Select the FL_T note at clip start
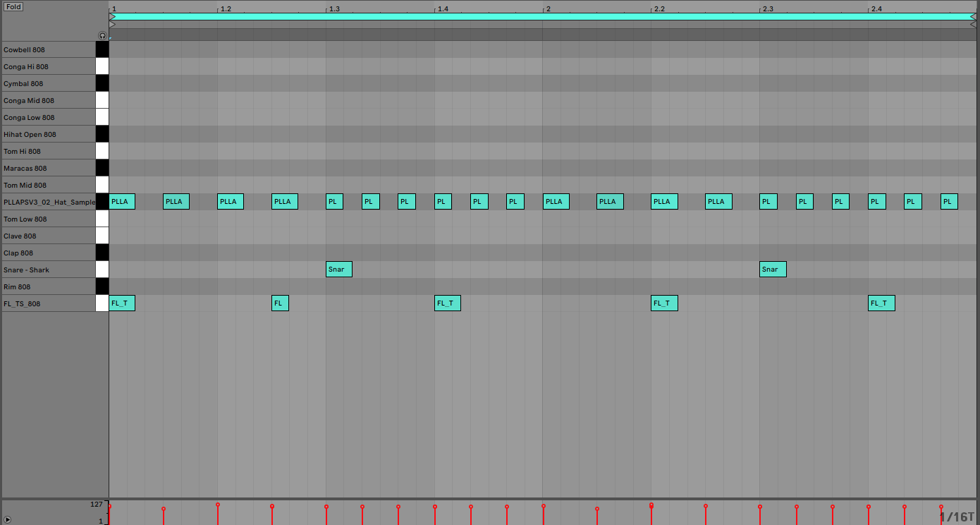The image size is (980, 525). pyautogui.click(x=121, y=303)
